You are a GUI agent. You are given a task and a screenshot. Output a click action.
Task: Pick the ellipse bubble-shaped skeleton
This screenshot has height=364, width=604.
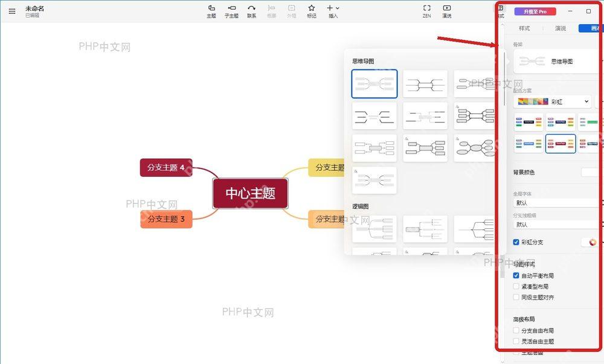(475, 148)
